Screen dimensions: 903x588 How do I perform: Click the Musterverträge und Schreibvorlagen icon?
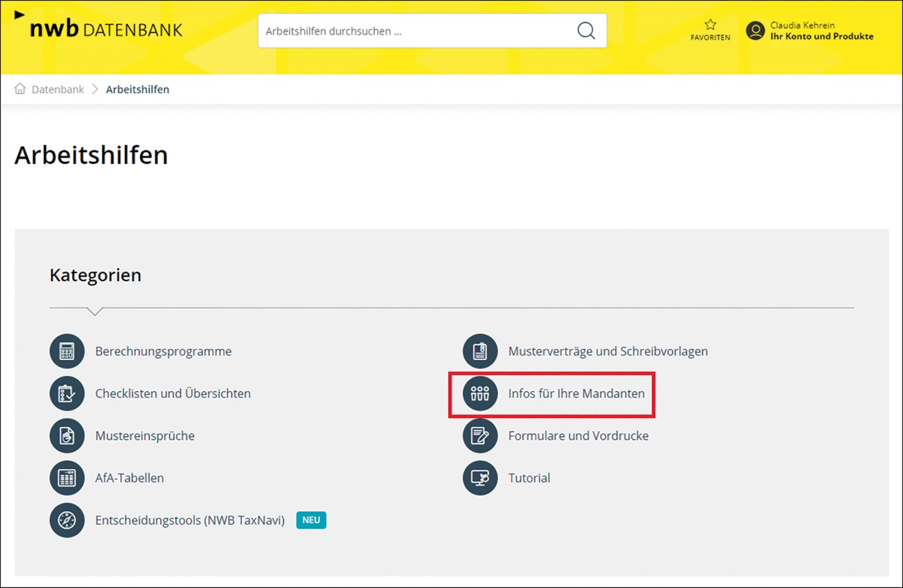click(x=480, y=351)
